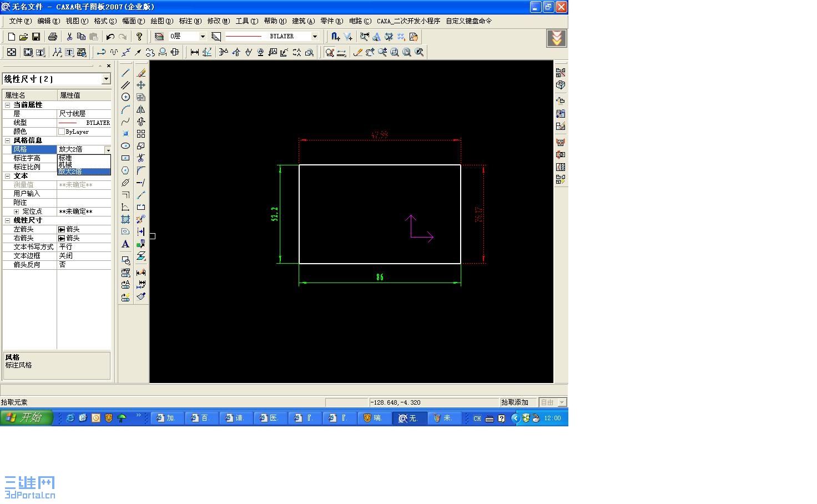This screenshot has height=504, width=817.
Task: Open the 0层 layer dropdown
Action: pyautogui.click(x=203, y=37)
